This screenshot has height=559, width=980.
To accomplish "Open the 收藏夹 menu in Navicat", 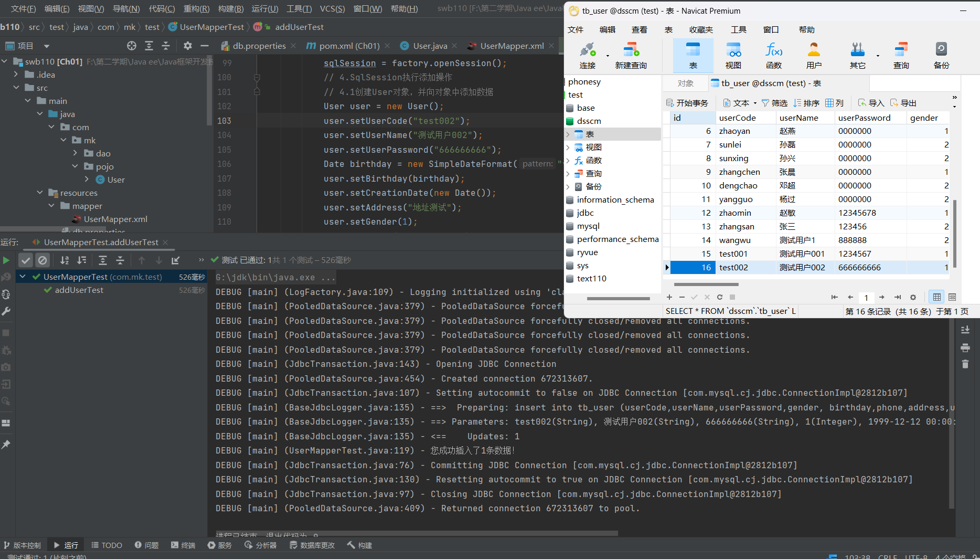I will tap(701, 29).
